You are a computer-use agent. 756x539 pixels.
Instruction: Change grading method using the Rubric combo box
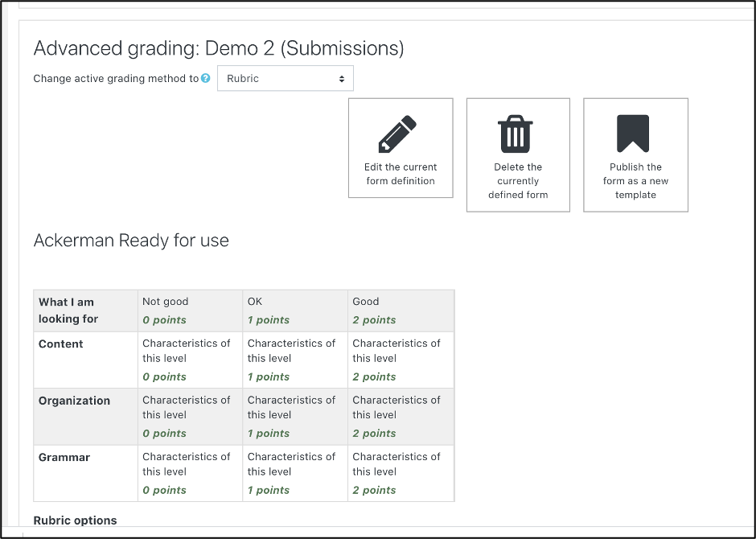pyautogui.click(x=286, y=78)
